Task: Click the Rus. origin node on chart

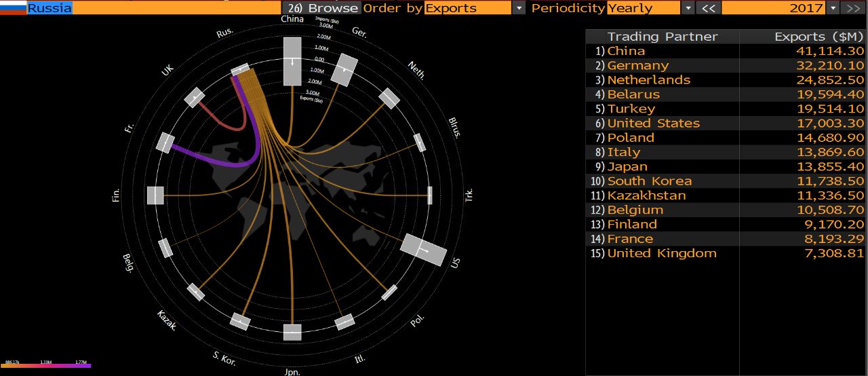Action: [240, 69]
